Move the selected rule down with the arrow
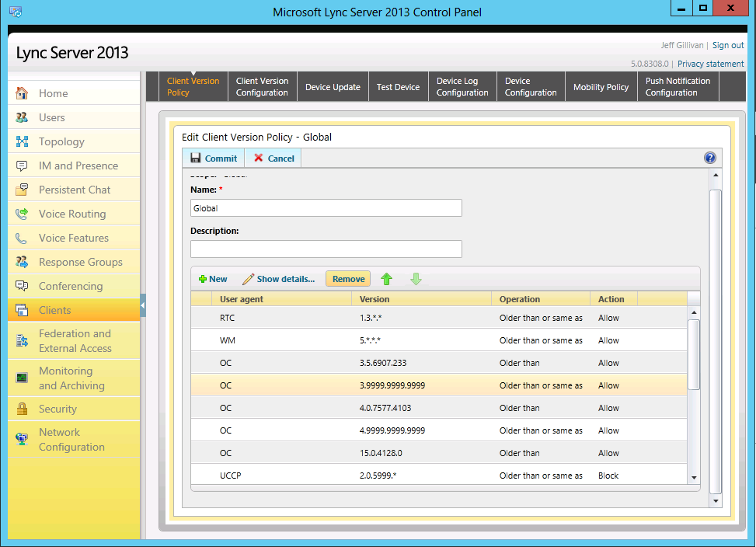Screen dimensions: 756x547 pos(416,278)
